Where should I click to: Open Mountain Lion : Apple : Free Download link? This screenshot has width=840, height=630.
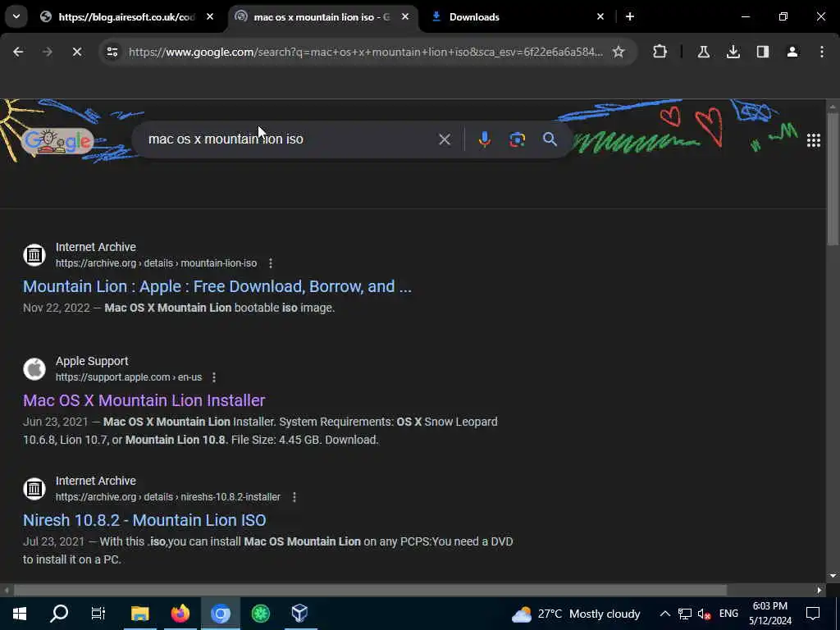(x=217, y=286)
